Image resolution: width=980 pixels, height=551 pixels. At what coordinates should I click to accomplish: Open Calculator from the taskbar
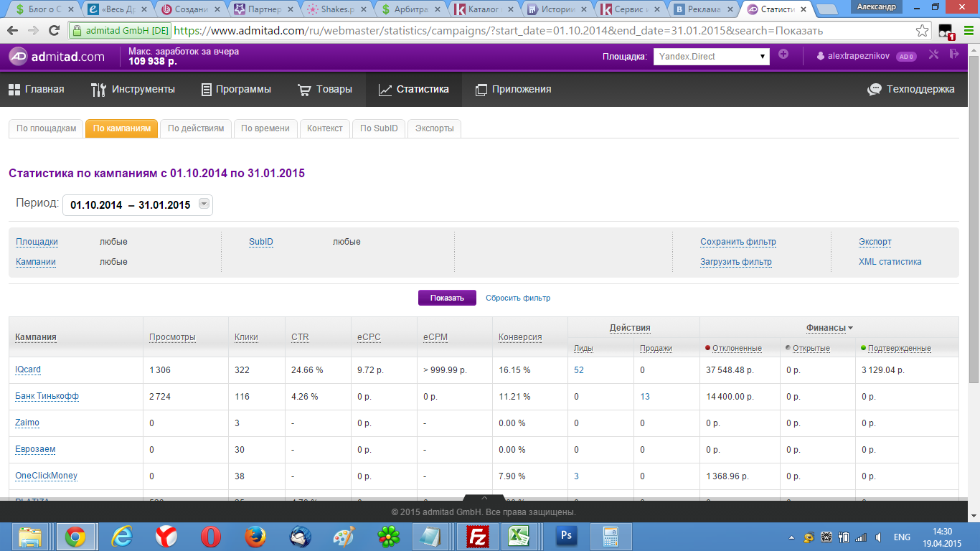click(611, 537)
